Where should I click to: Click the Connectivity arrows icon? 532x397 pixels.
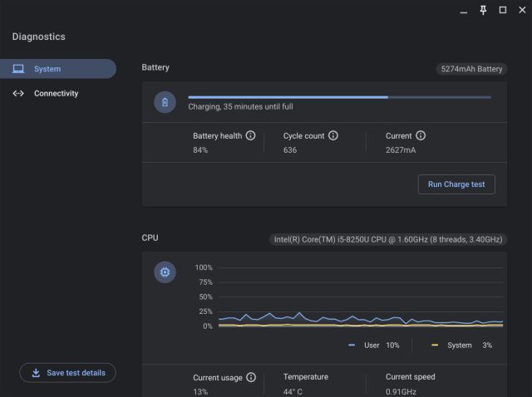[x=18, y=94]
